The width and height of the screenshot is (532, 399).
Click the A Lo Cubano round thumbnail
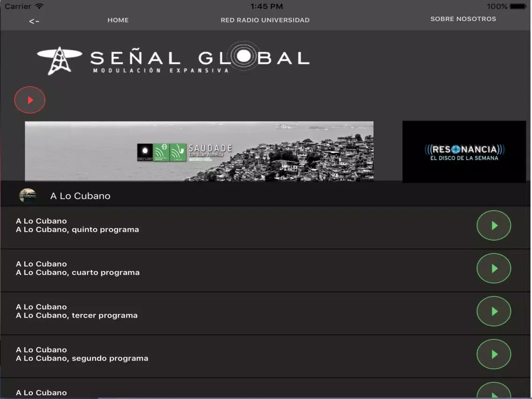[28, 196]
